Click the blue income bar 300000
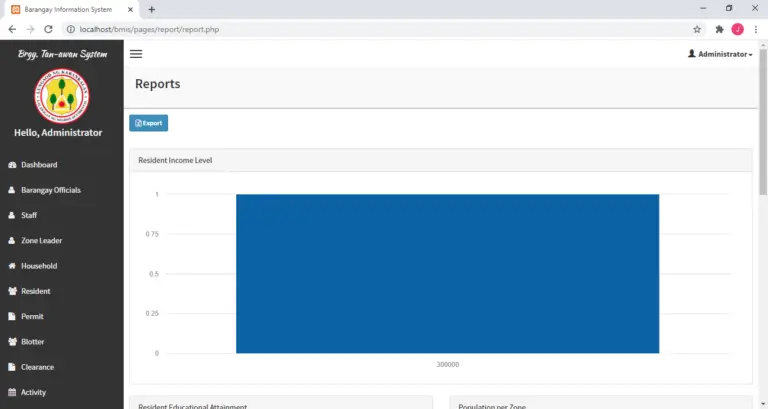The width and height of the screenshot is (768, 409). [x=447, y=273]
